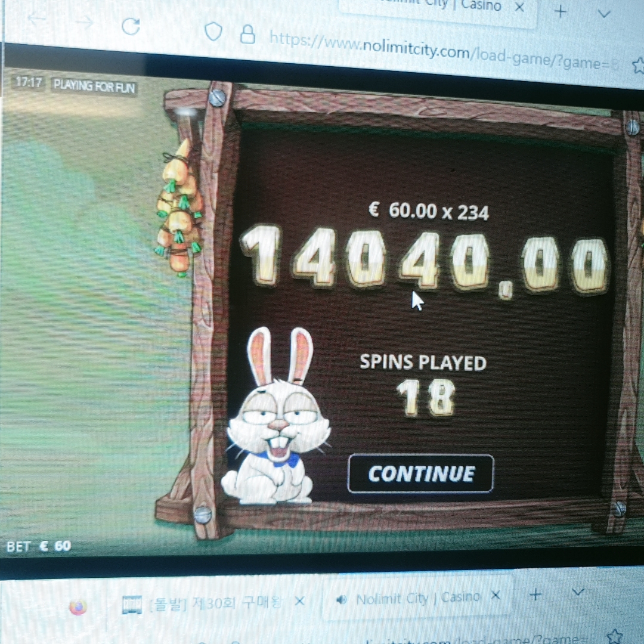Go back with the browser back arrow
The width and height of the screenshot is (644, 644).
pyautogui.click(x=37, y=18)
